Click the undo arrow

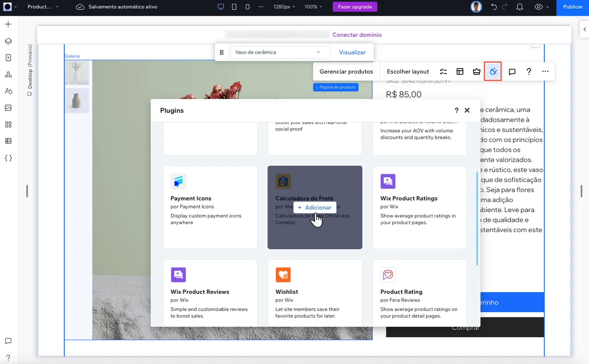click(494, 7)
